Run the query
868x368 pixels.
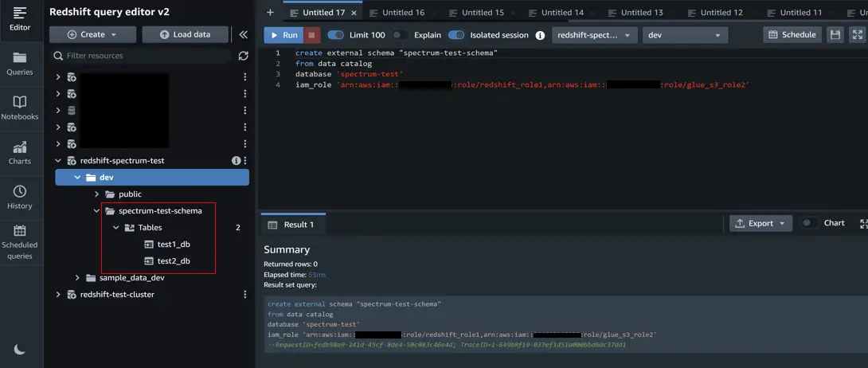point(283,35)
